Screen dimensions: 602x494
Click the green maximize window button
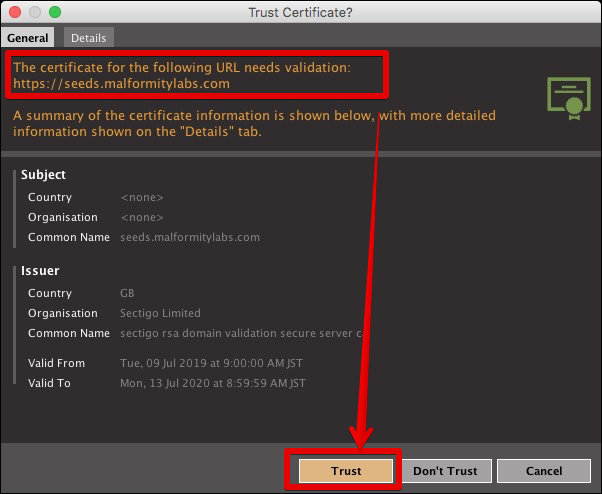[x=55, y=12]
